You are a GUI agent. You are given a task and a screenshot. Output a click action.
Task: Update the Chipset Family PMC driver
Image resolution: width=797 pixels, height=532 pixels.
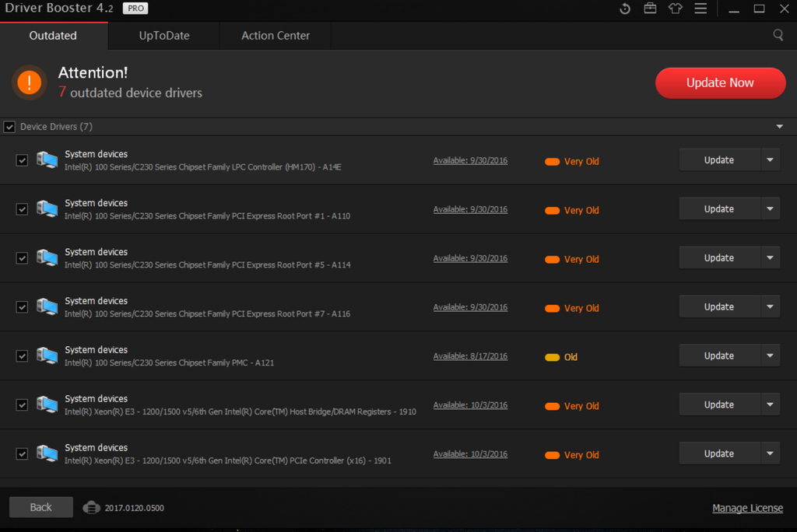click(719, 355)
